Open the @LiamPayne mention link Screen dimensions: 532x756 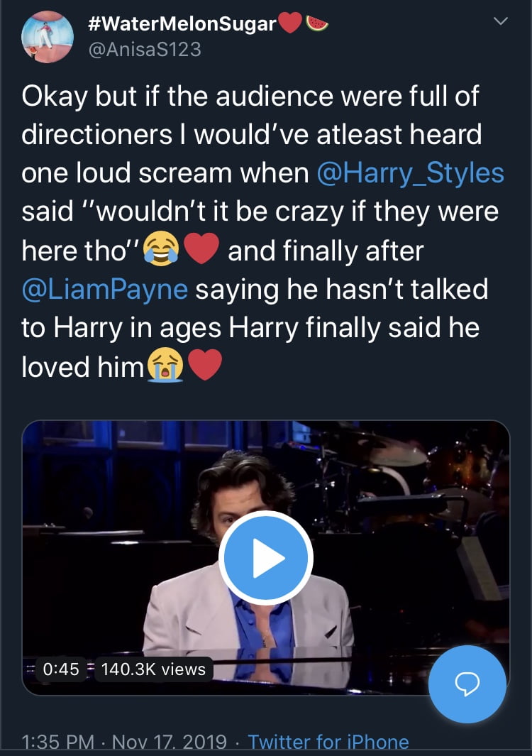point(106,289)
